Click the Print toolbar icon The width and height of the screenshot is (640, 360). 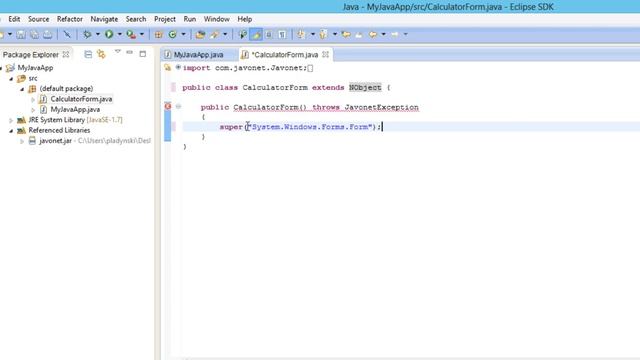click(x=48, y=35)
